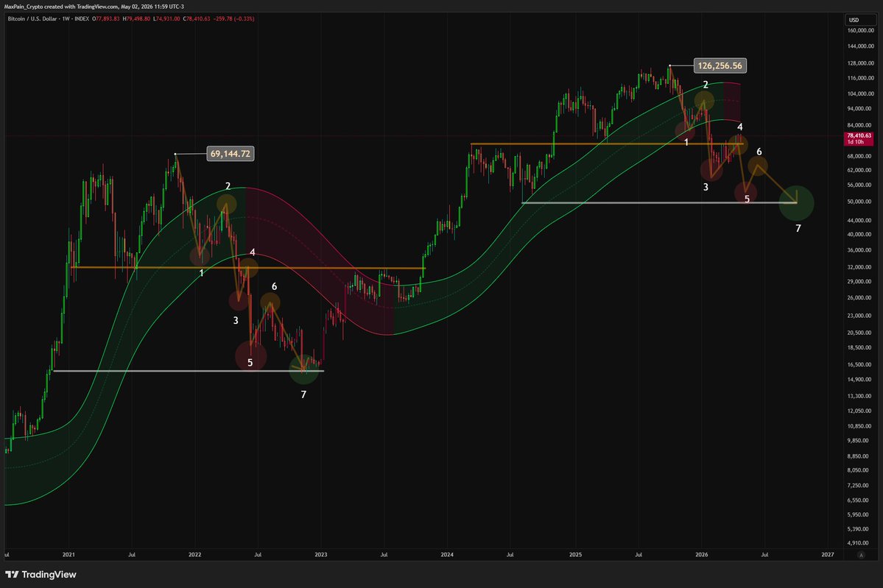Image resolution: width=883 pixels, height=588 pixels.
Task: Click 2022 on the time axis
Action: [x=195, y=555]
